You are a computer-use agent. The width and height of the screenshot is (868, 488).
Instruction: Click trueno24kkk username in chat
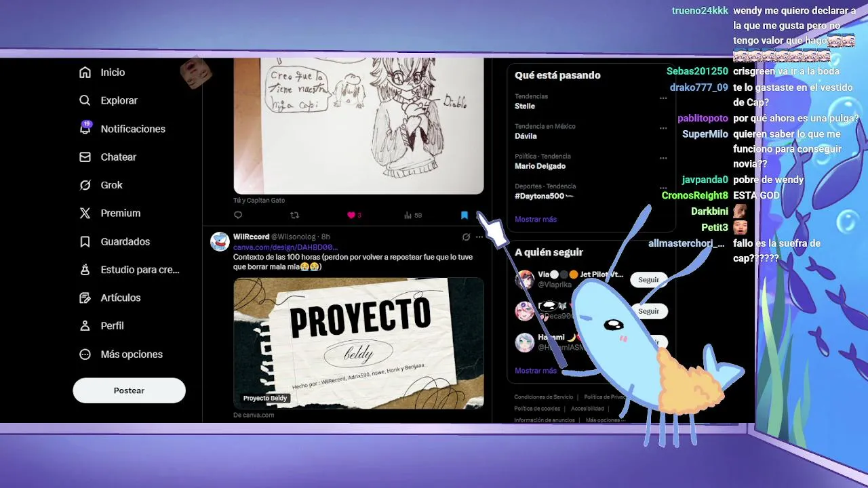pyautogui.click(x=700, y=11)
